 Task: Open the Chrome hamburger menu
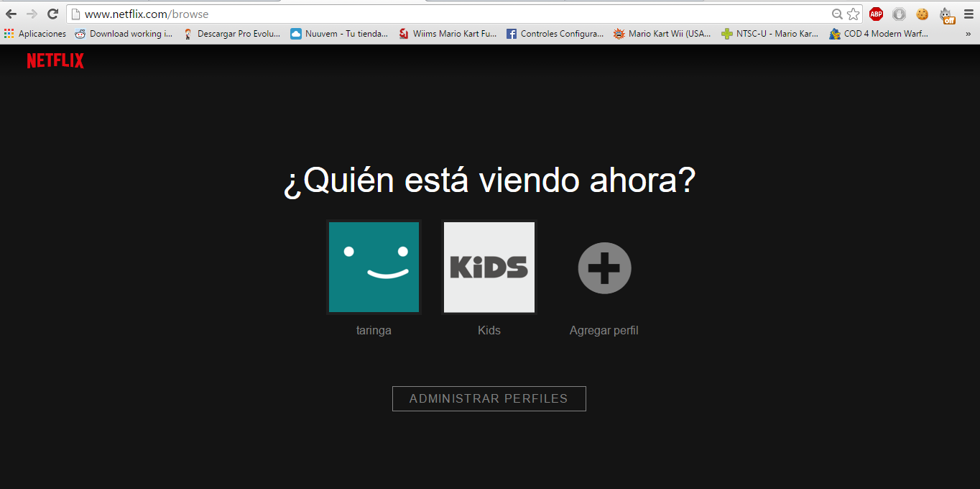point(969,14)
